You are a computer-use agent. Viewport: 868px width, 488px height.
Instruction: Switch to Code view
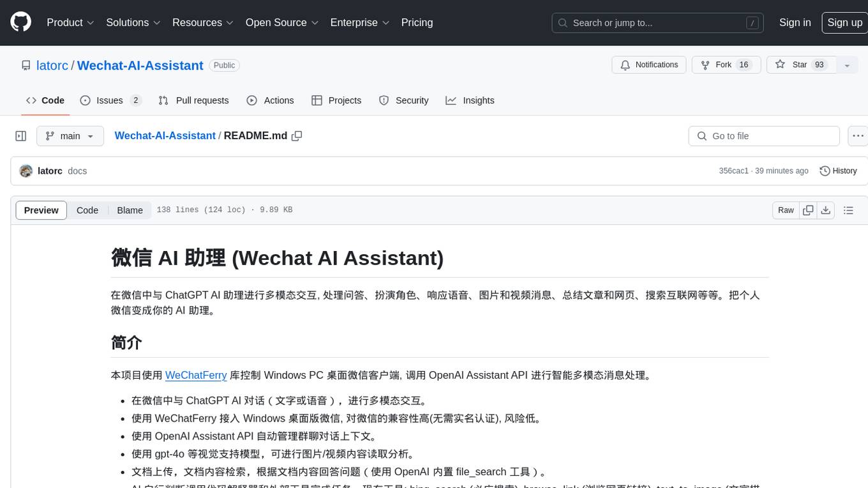87,210
